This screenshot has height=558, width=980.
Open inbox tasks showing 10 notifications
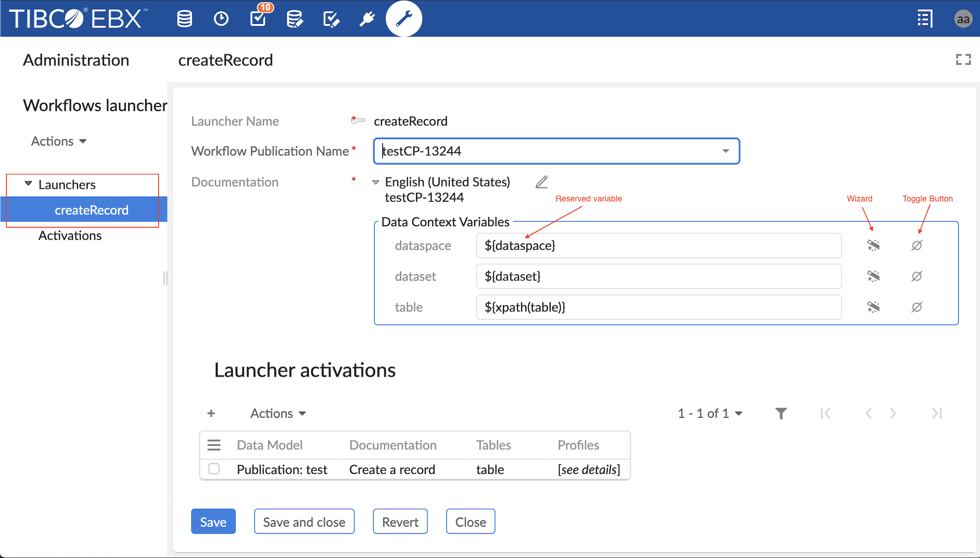click(259, 19)
